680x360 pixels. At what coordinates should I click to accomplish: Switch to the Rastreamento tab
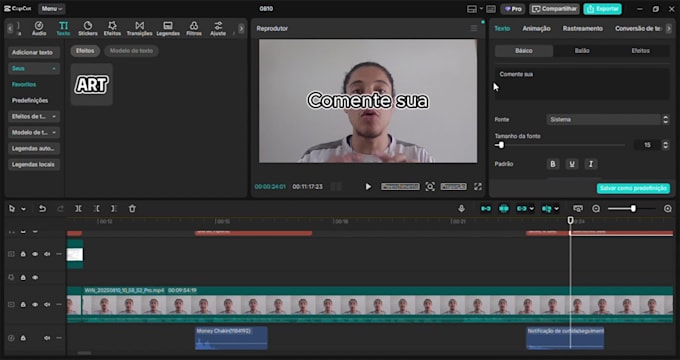582,28
